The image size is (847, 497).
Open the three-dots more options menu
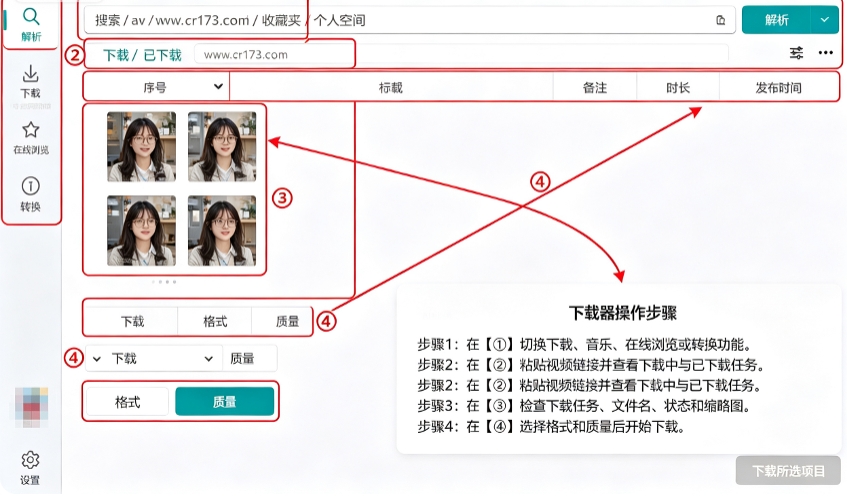[825, 53]
